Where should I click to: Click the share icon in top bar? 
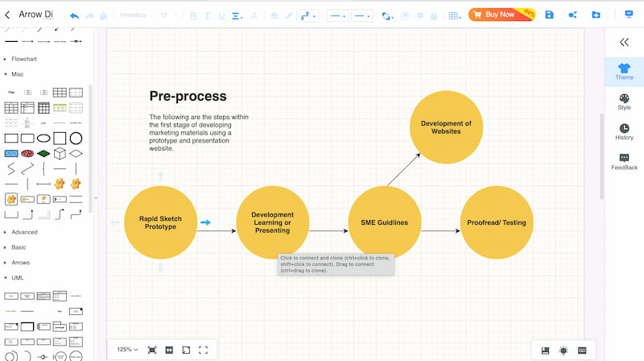click(x=572, y=15)
